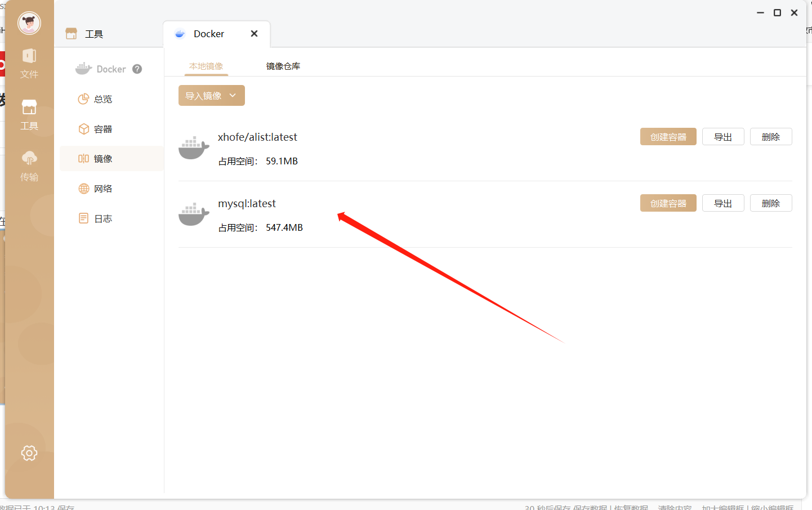This screenshot has height=510, width=812.
Task: Click the mysql:latest image name
Action: pyautogui.click(x=247, y=203)
